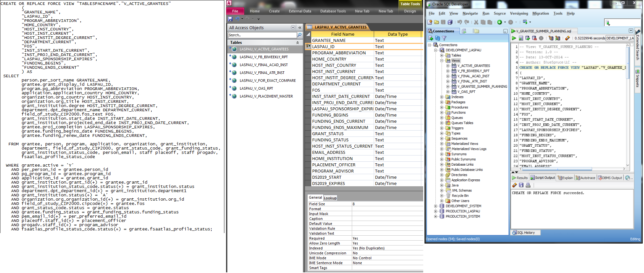Click the Undo icon in SQL Developer toolbar
The width and height of the screenshot is (644, 273).
click(x=460, y=22)
